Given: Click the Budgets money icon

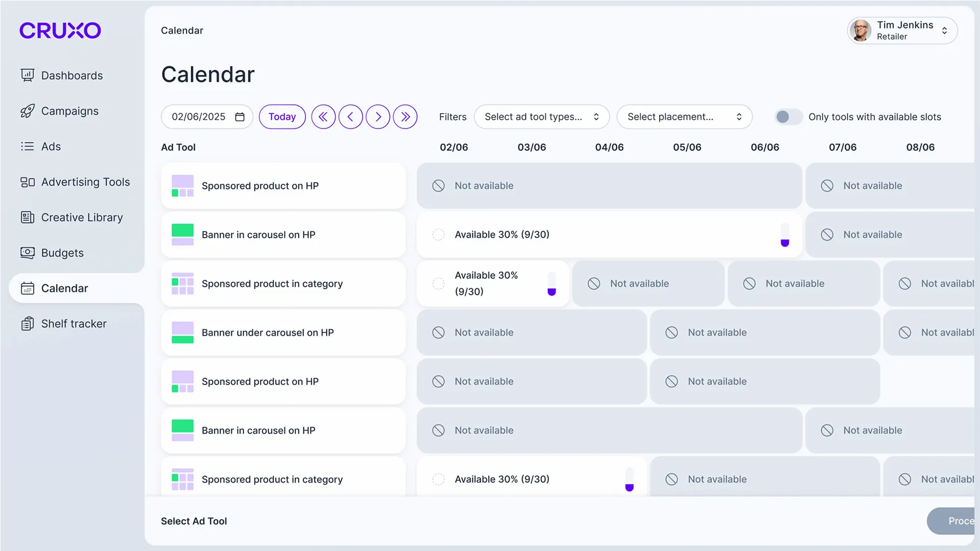Looking at the screenshot, I should point(28,253).
